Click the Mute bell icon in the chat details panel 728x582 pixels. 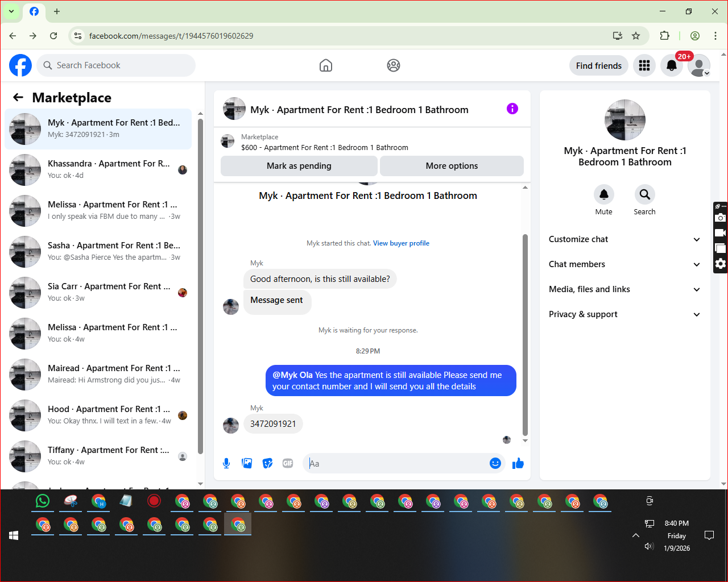(x=604, y=194)
